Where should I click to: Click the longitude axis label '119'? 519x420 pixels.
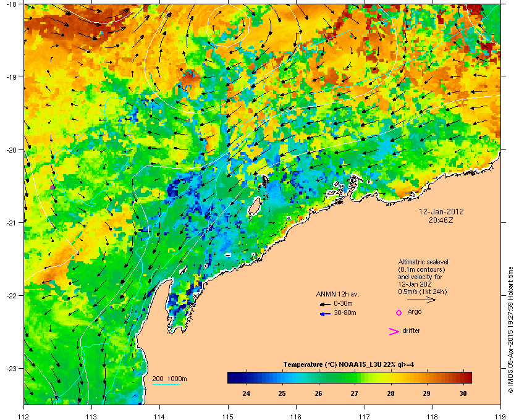(x=500, y=417)
